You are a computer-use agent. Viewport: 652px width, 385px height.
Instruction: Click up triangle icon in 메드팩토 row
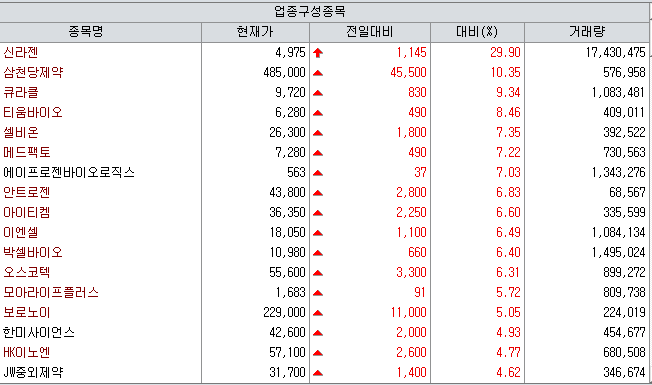tap(318, 153)
